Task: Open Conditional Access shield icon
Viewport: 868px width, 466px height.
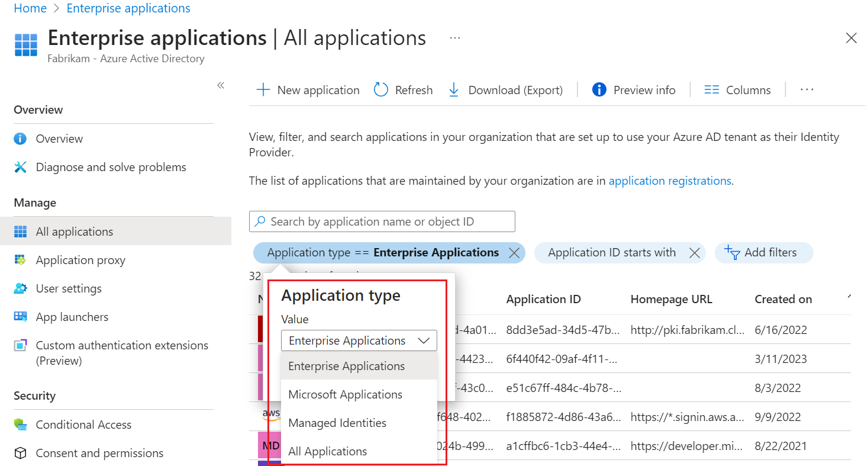Action: pos(21,425)
